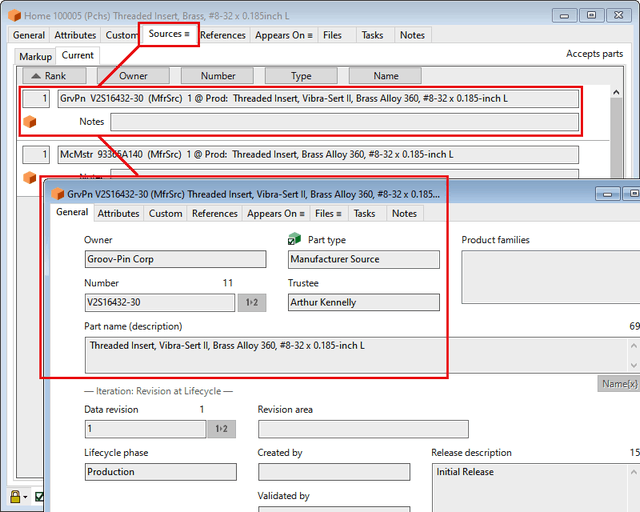
Task: Click Number field V2S16432-30
Action: [x=160, y=303]
